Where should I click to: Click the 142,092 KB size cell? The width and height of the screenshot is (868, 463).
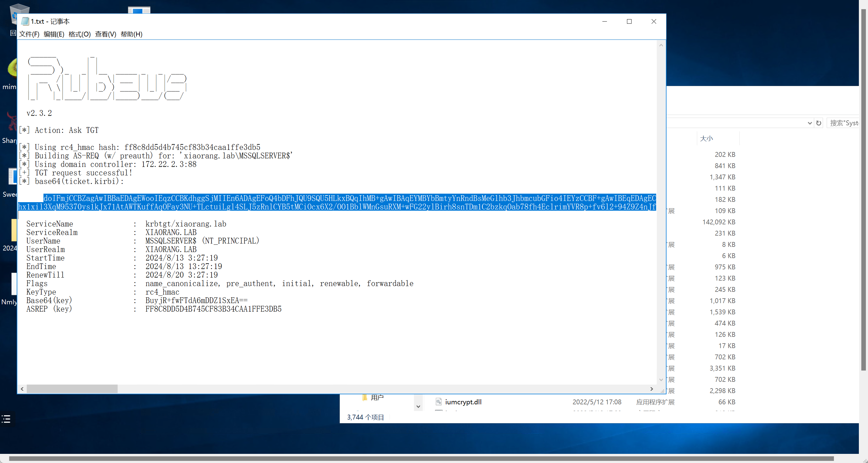click(719, 222)
